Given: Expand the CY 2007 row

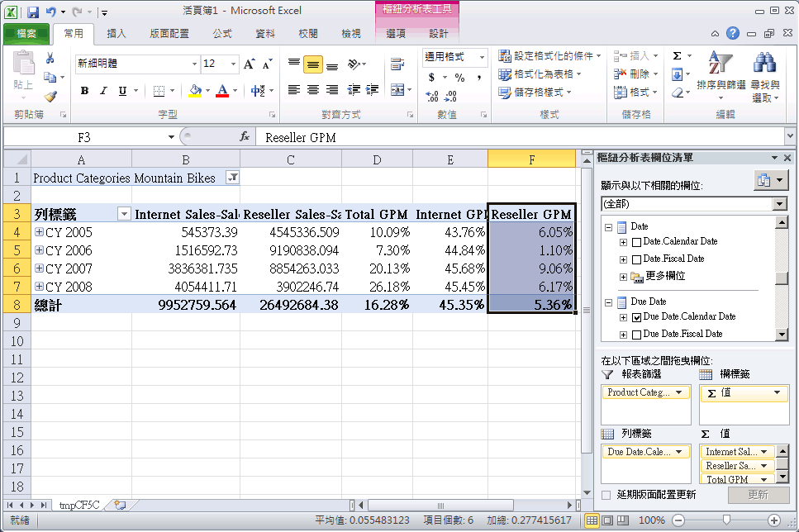Looking at the screenshot, I should [x=39, y=268].
